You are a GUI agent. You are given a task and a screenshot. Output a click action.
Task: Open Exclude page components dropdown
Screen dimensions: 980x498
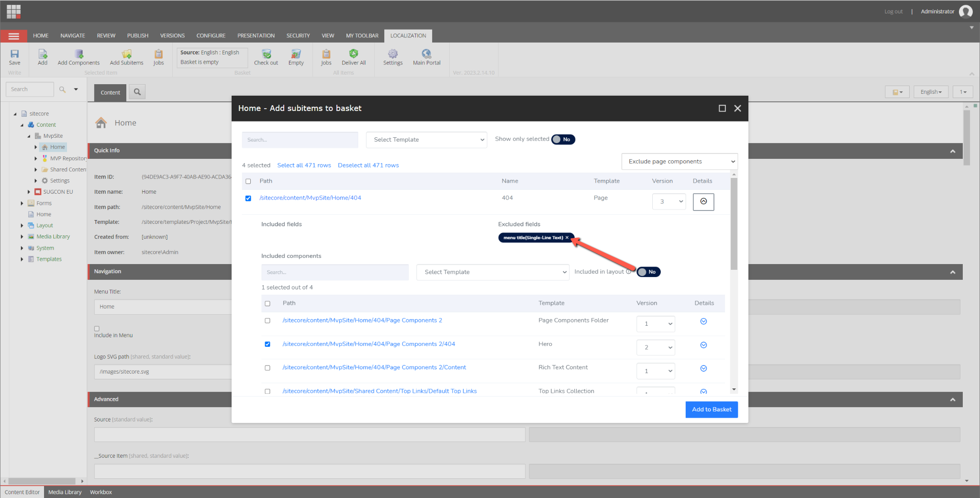pyautogui.click(x=679, y=162)
